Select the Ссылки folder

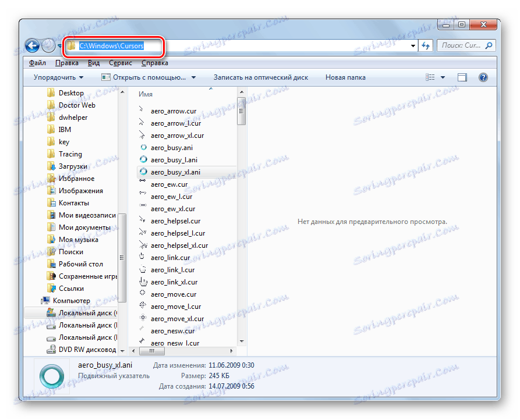point(71,289)
